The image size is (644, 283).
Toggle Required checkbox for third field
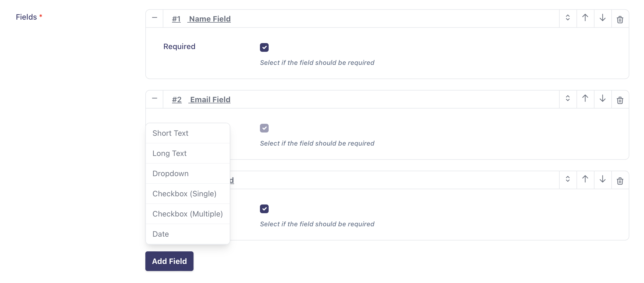[x=264, y=209]
